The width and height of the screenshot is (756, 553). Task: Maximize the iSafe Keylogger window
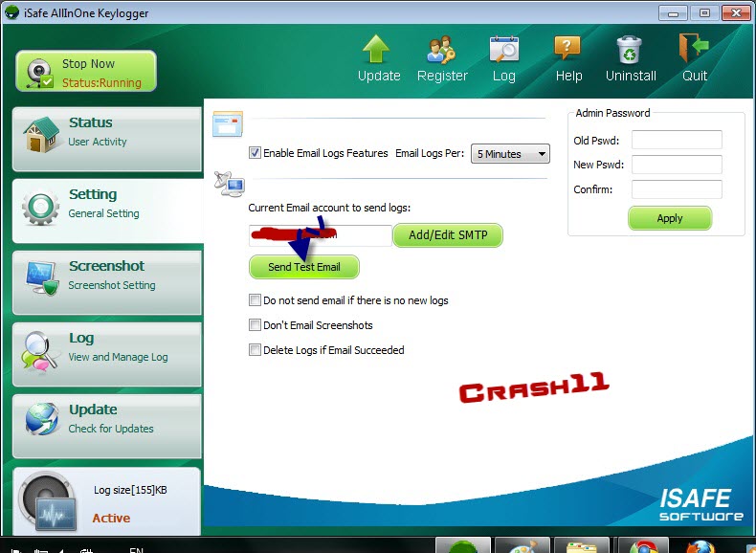point(704,13)
